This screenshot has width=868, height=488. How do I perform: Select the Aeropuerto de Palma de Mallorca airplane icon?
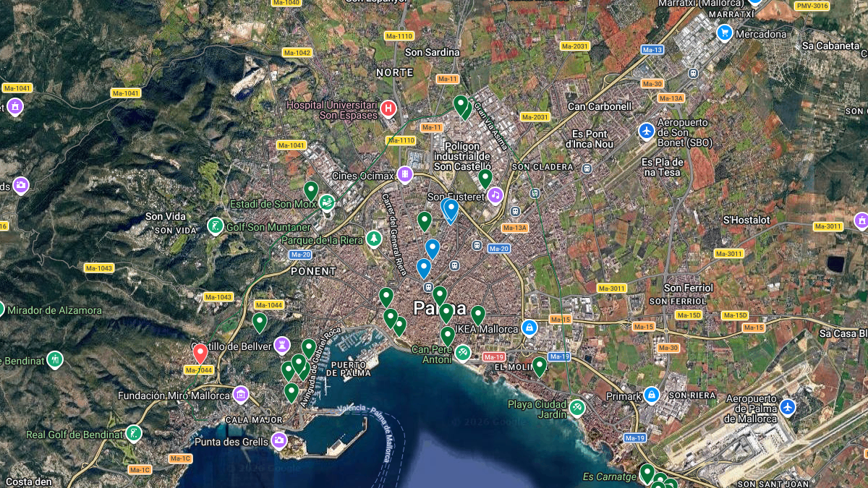coord(788,407)
